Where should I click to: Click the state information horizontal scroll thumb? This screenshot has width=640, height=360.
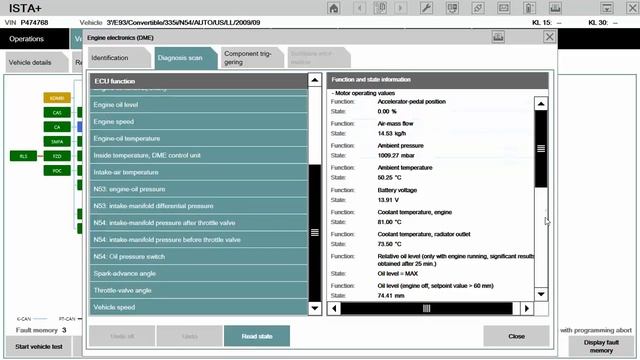coord(427,309)
